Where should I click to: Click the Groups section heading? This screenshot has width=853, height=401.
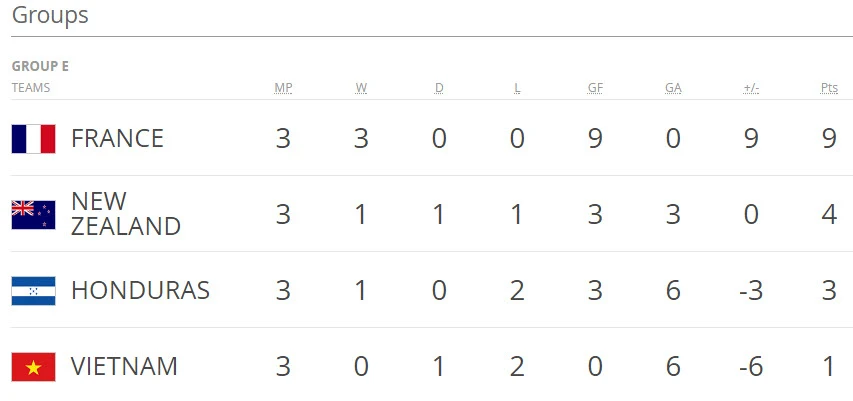50,16
